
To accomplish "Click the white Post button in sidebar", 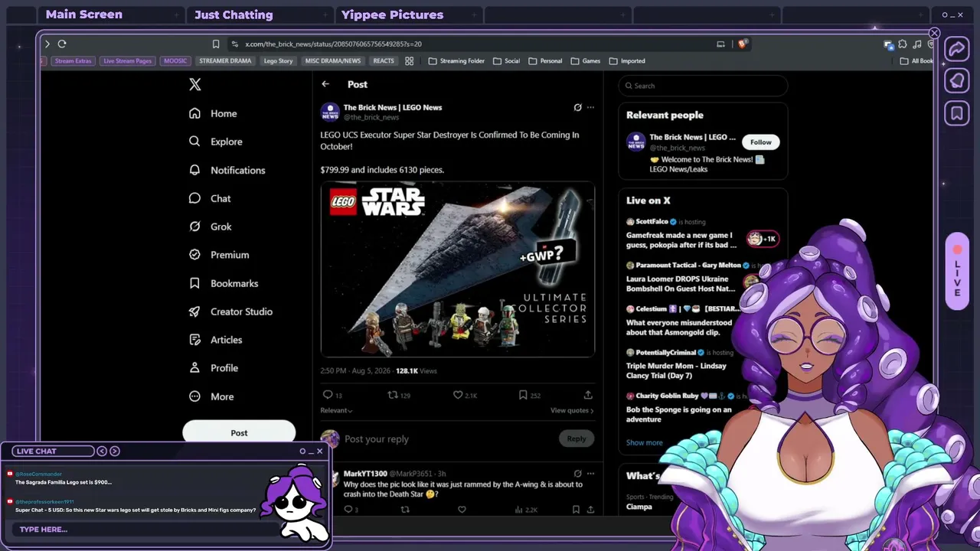I will (x=239, y=432).
